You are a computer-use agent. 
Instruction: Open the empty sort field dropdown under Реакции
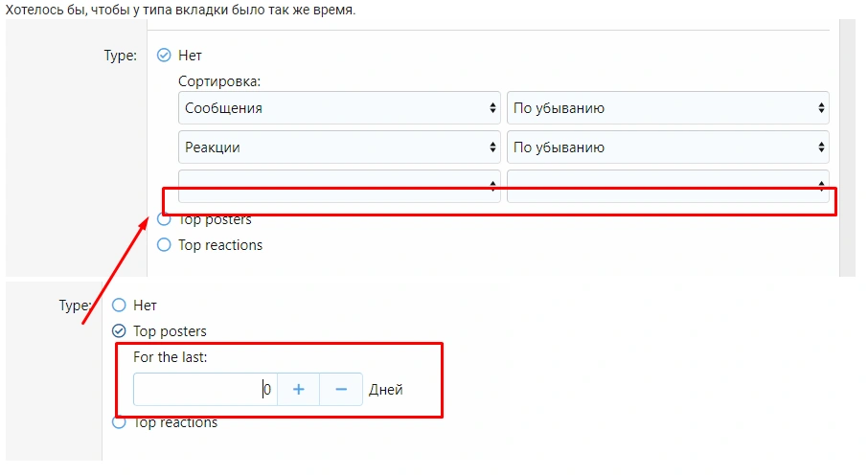coord(339,183)
